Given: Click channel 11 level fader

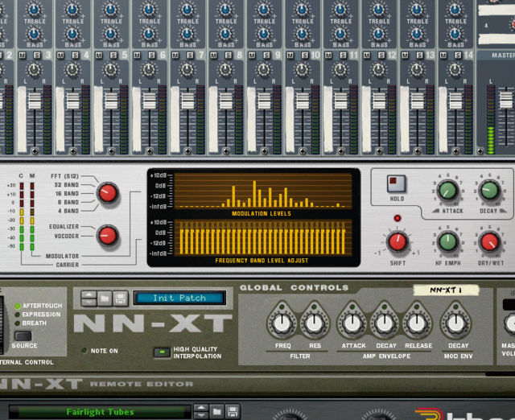Looking at the screenshot, I should [x=341, y=101].
